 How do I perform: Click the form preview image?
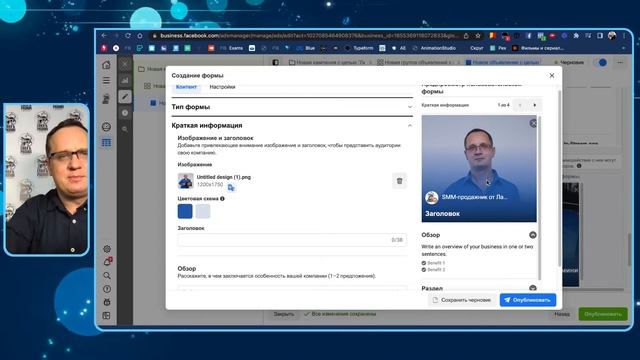coord(479,168)
